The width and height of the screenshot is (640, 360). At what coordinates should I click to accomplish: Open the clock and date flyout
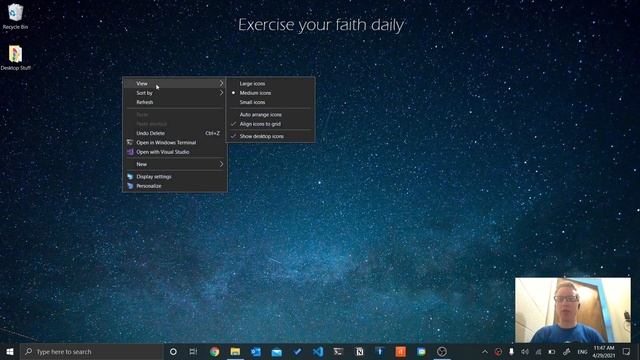click(x=604, y=351)
